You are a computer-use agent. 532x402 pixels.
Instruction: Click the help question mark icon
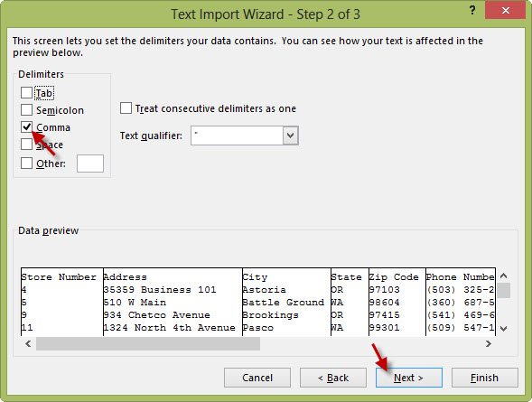point(472,10)
